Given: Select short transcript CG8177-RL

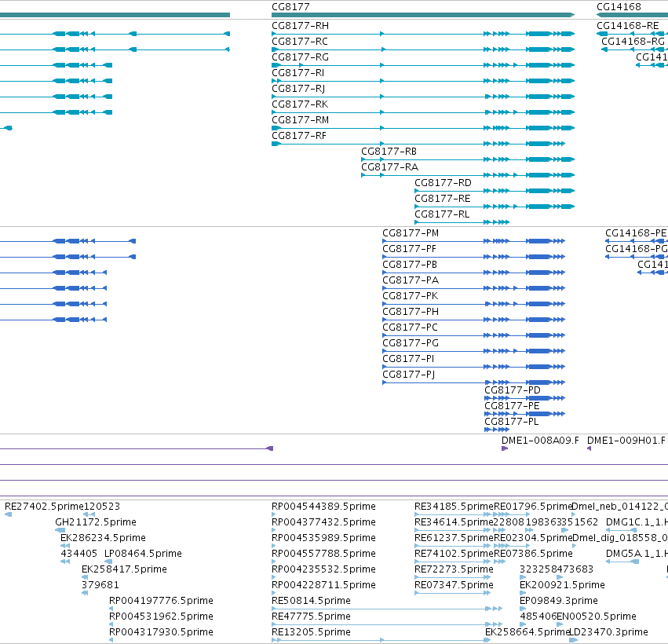Looking at the screenshot, I should point(442,215).
